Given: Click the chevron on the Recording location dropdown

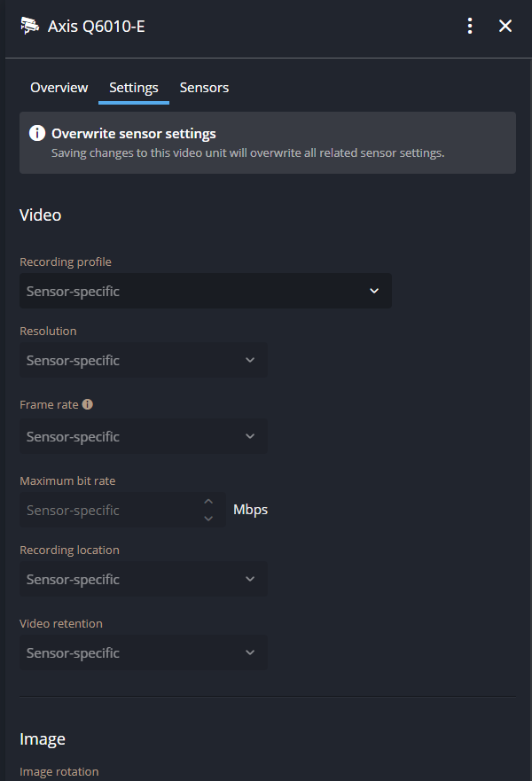Looking at the screenshot, I should [x=251, y=579].
